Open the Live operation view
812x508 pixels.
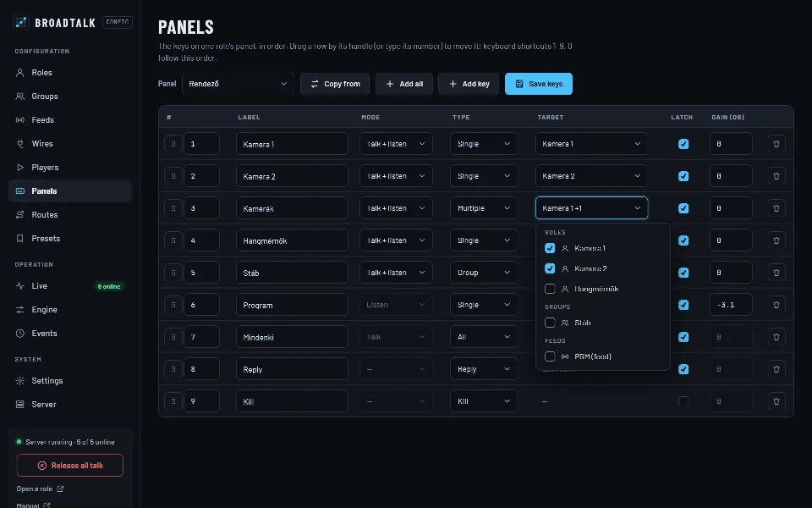coord(70,286)
